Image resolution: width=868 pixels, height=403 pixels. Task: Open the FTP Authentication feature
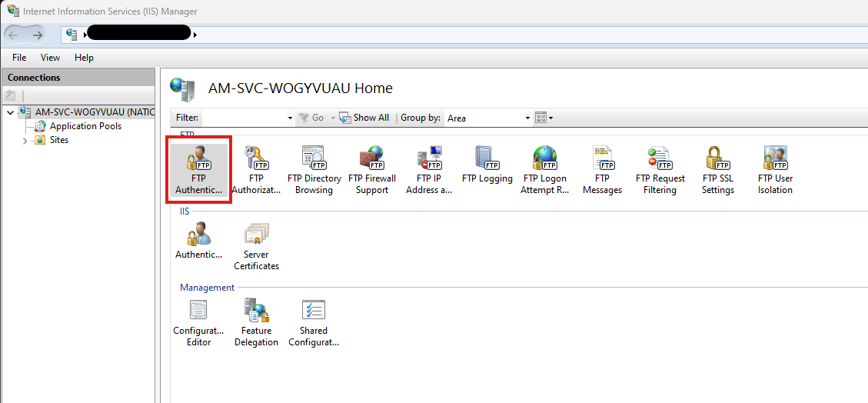198,171
